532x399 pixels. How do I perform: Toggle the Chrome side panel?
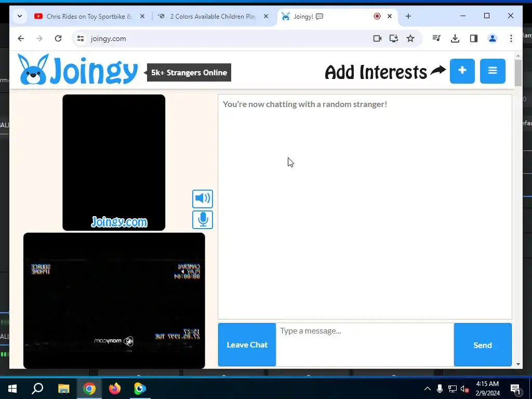click(x=474, y=38)
